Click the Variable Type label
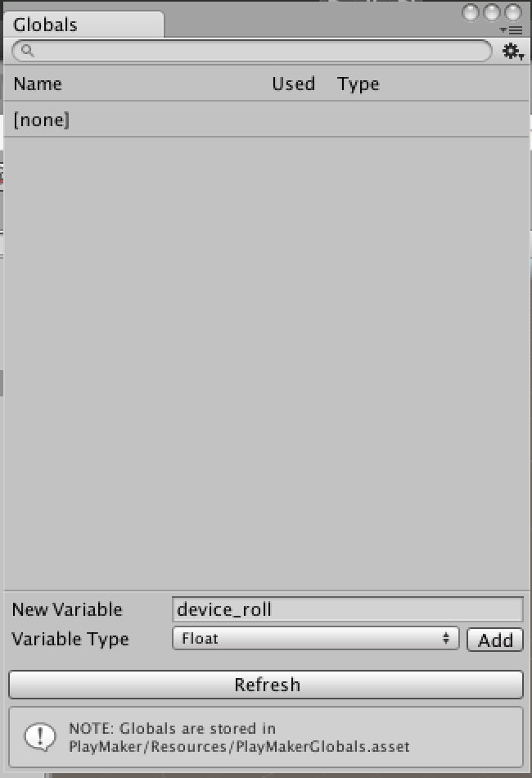Image resolution: width=532 pixels, height=778 pixels. coord(70,639)
